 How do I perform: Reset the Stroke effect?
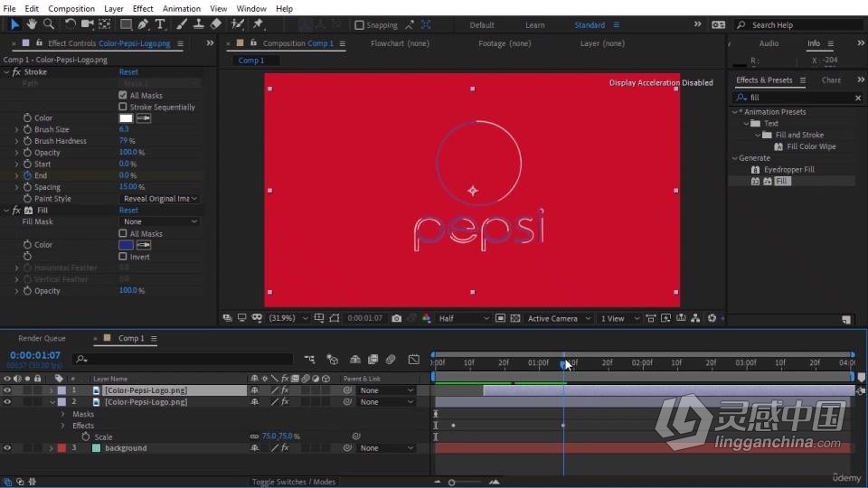pos(128,72)
